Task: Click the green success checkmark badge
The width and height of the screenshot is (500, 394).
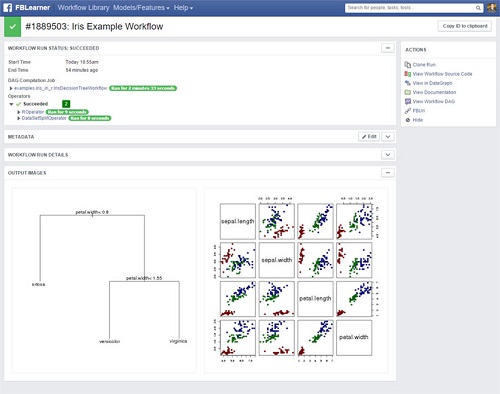Action: tap(12, 27)
